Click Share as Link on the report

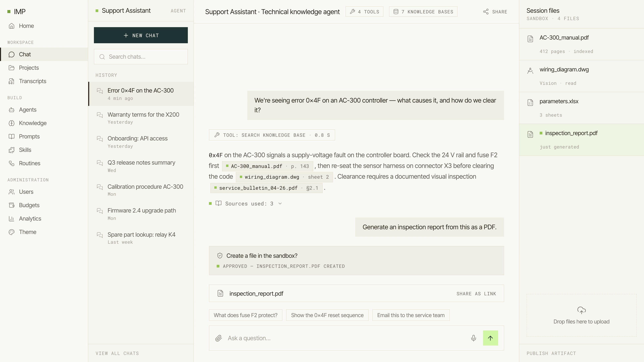[476, 294]
